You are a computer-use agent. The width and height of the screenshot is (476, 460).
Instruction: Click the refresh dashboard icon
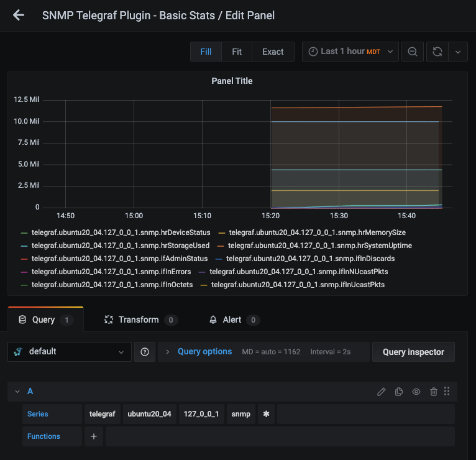tap(437, 52)
